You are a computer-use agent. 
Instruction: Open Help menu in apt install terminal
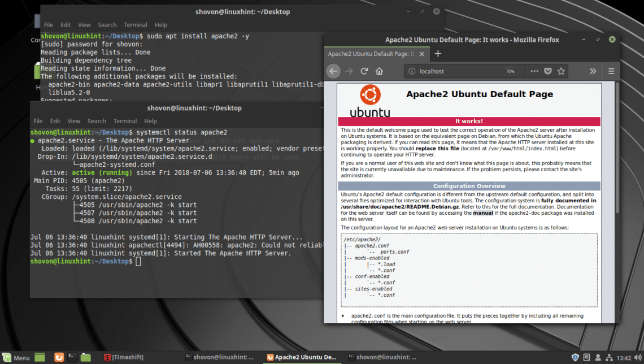click(161, 25)
